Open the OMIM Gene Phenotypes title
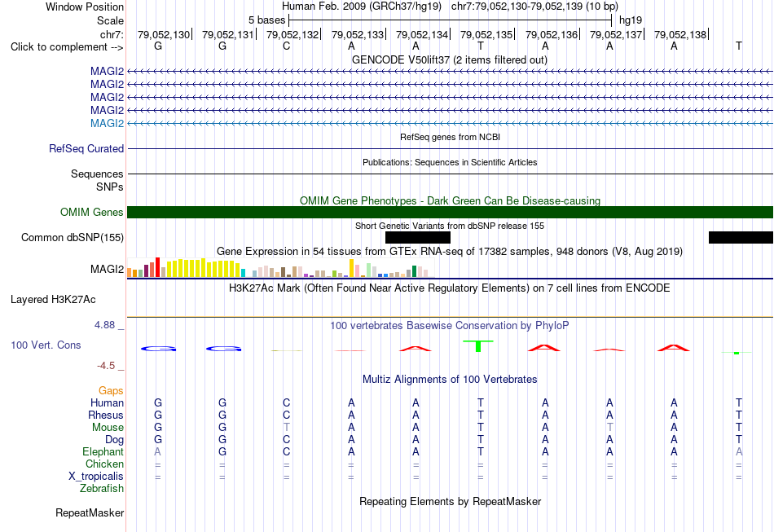This screenshot has height=532, width=774. point(450,201)
